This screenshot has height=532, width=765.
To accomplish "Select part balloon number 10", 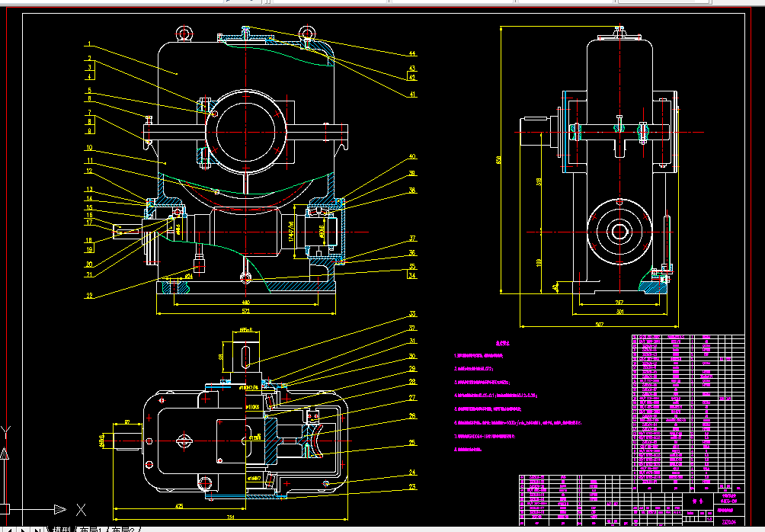I will (x=89, y=147).
